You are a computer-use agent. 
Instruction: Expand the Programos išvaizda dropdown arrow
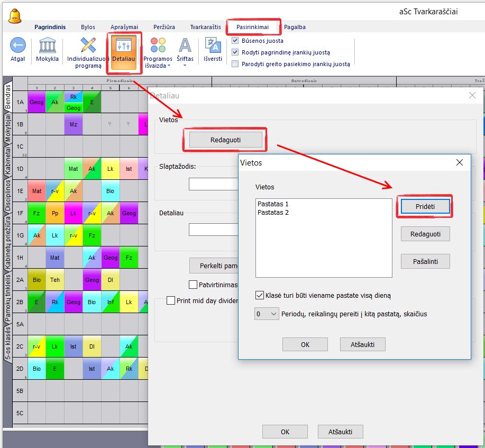(x=169, y=66)
